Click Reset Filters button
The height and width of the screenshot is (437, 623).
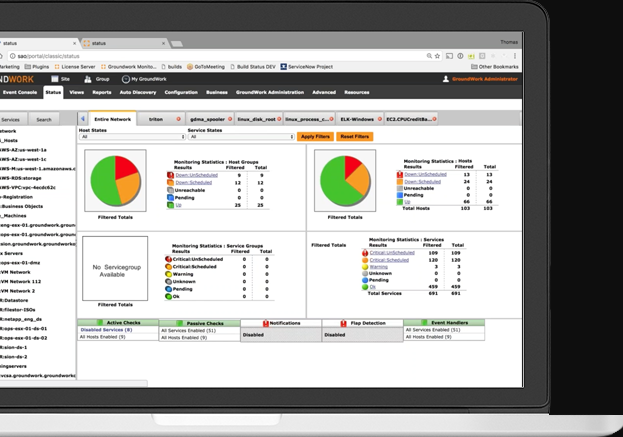pos(354,137)
